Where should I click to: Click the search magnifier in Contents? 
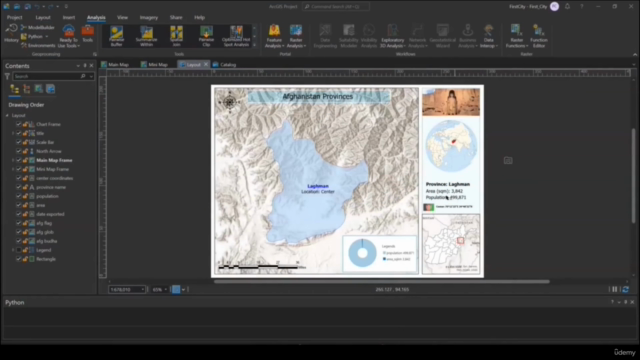coord(83,76)
